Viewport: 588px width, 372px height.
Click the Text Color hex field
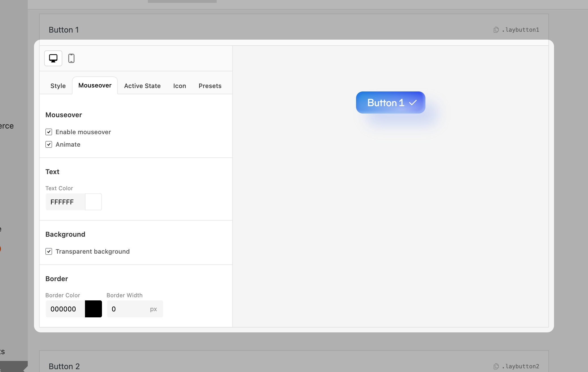click(65, 202)
